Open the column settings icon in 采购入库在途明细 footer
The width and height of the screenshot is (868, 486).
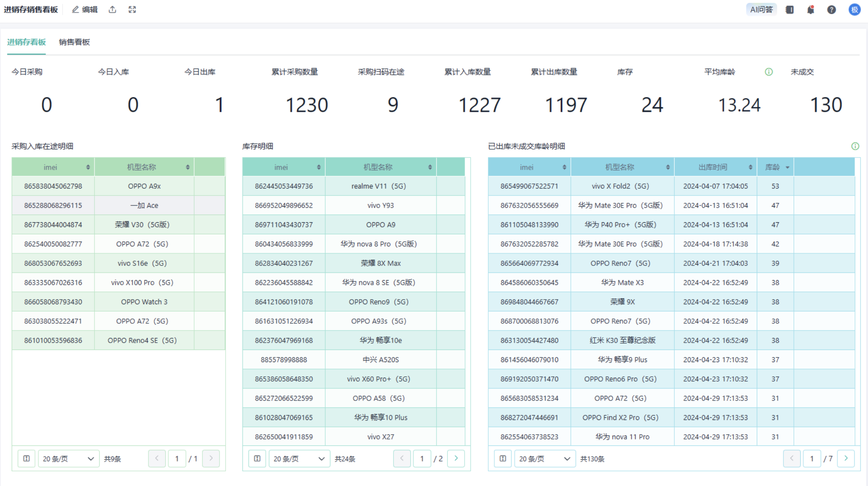coord(26,458)
